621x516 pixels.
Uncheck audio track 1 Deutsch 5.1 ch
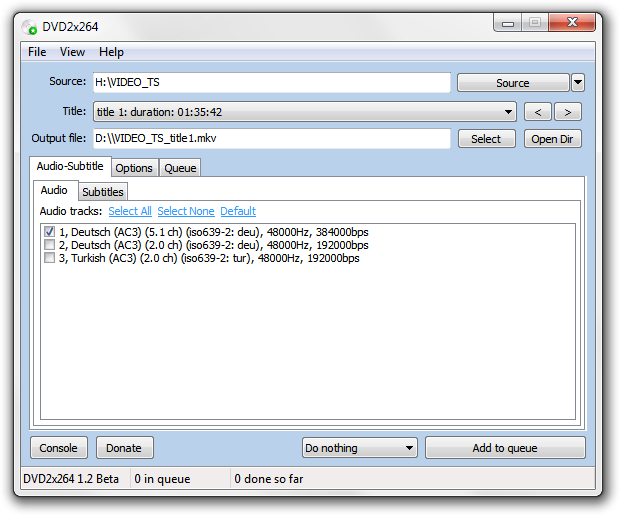click(50, 232)
